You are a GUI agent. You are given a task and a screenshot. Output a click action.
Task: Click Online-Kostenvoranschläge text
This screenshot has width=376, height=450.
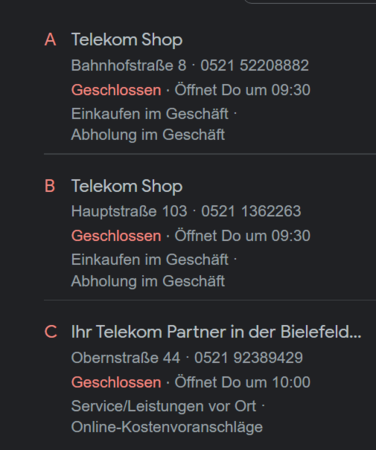point(167,427)
